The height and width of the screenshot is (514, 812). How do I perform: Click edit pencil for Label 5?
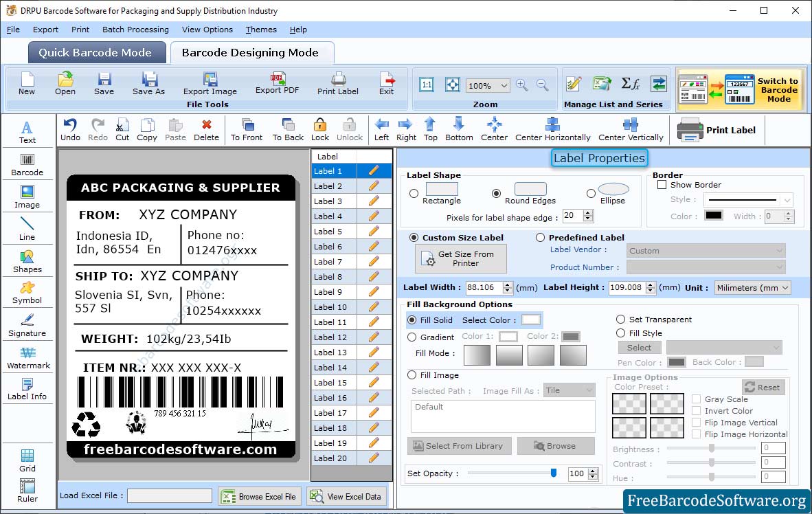coord(374,231)
